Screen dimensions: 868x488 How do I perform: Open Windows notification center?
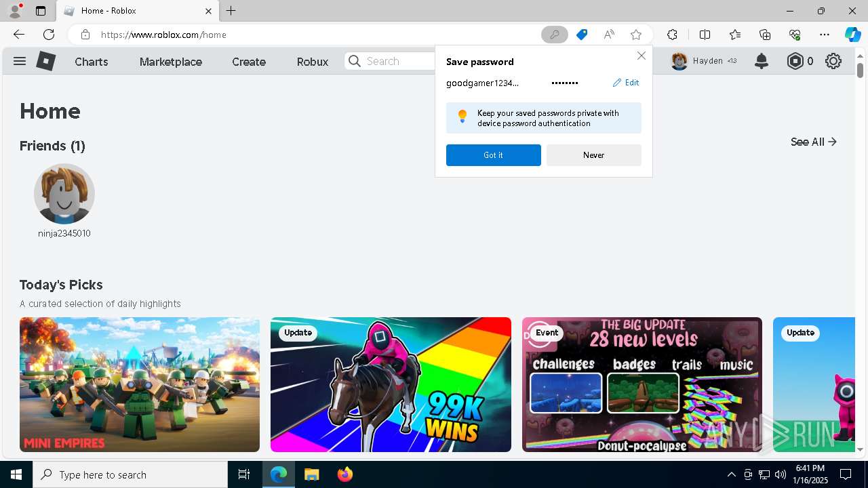click(x=846, y=474)
